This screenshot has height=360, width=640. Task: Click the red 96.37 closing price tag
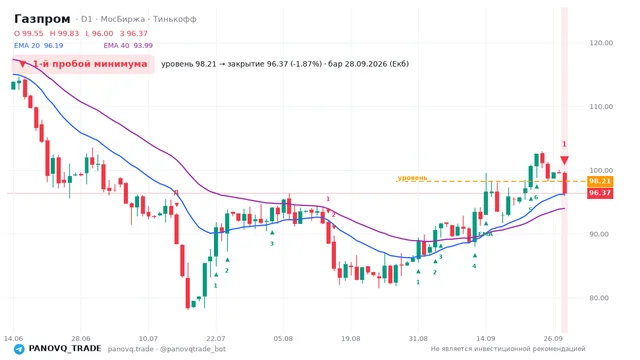600,193
